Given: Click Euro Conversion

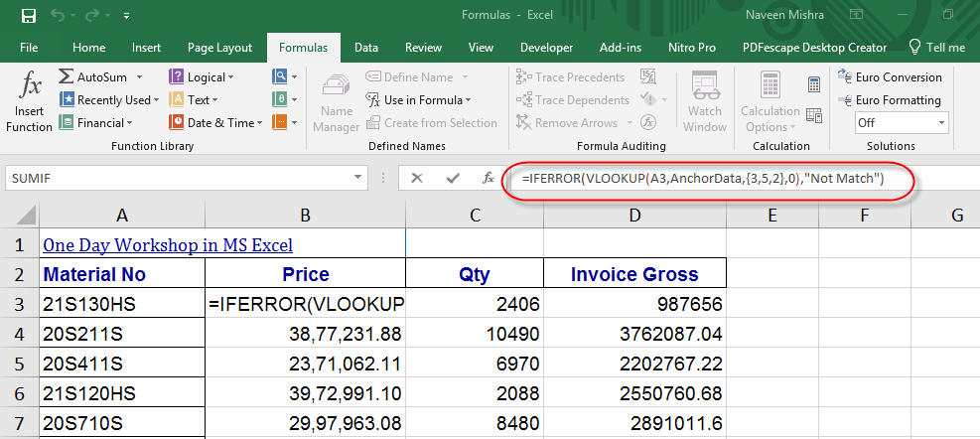Looking at the screenshot, I should [x=890, y=77].
